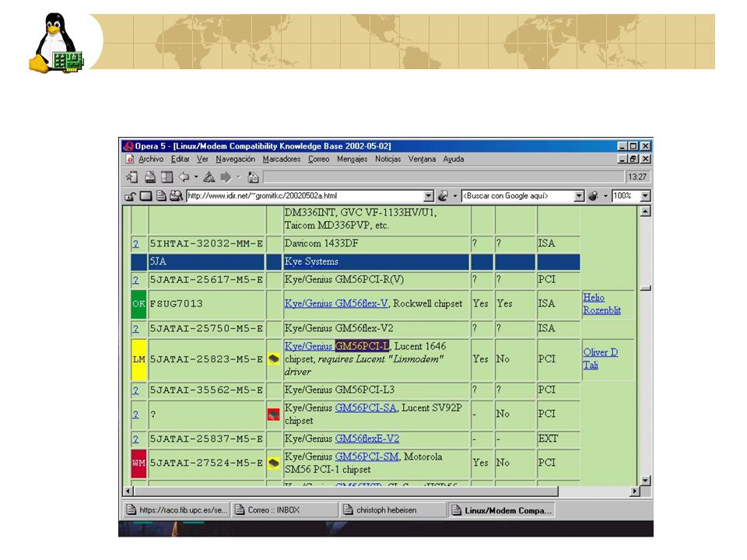Click the vertical scrollbar up arrow

click(x=645, y=212)
